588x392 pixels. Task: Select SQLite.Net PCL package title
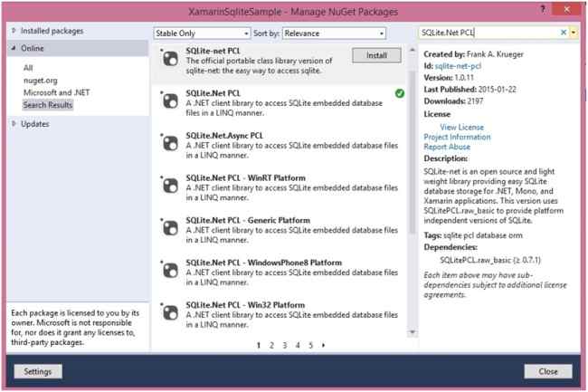point(213,93)
